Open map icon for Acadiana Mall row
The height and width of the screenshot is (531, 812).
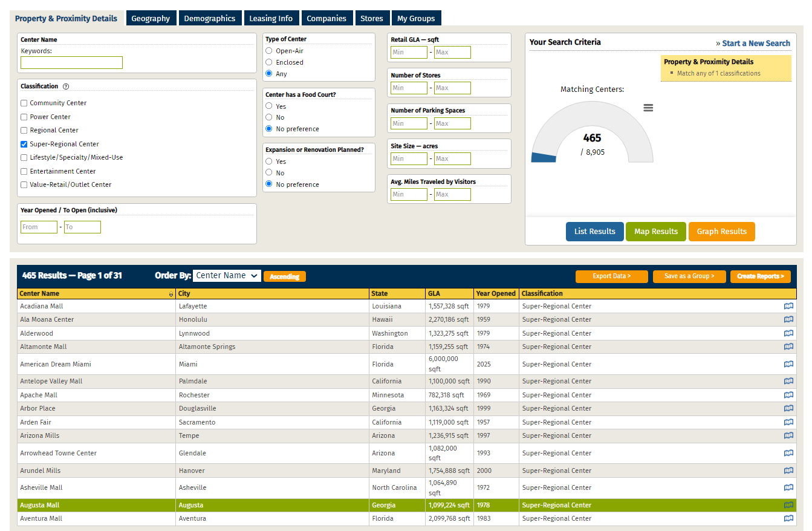(x=788, y=306)
